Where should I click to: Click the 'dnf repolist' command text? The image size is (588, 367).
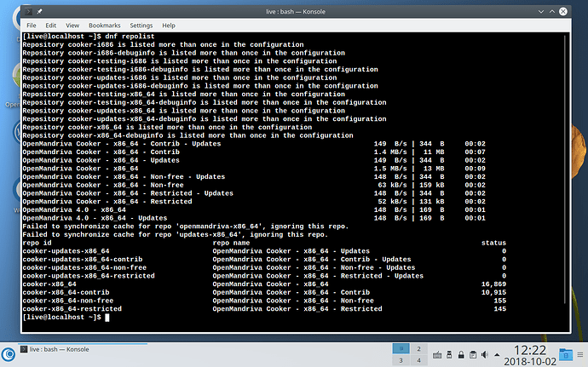(130, 37)
